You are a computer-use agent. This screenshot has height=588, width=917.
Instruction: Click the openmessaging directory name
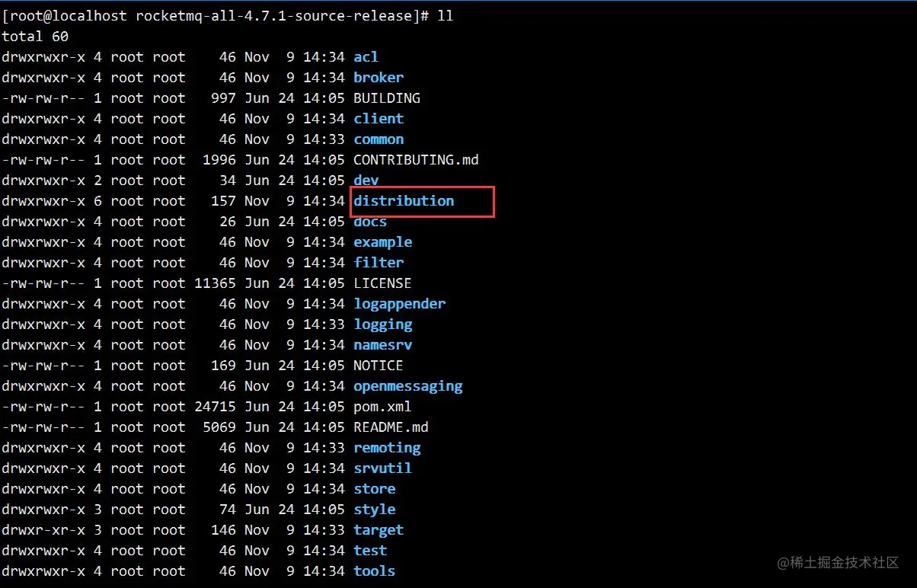pos(407,386)
